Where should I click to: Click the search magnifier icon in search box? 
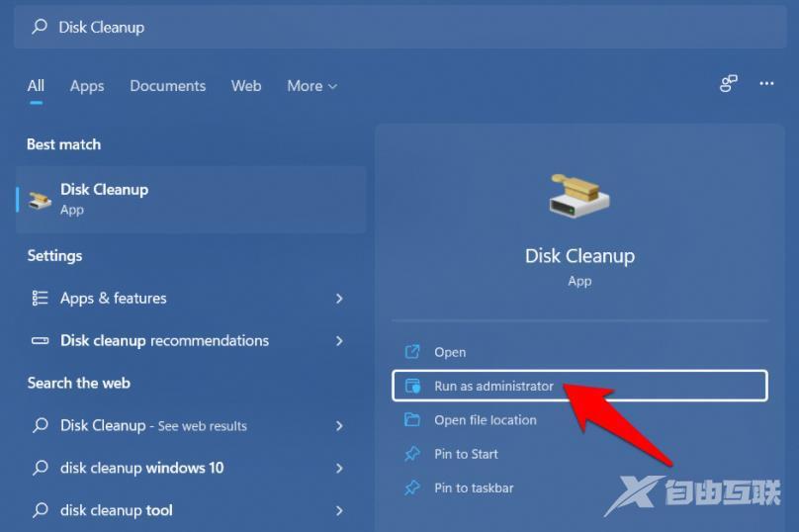pos(40,27)
